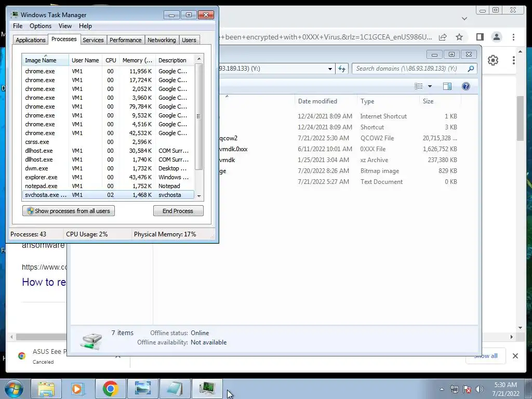
Task: Change the Explorer view icon
Action: pos(419,86)
